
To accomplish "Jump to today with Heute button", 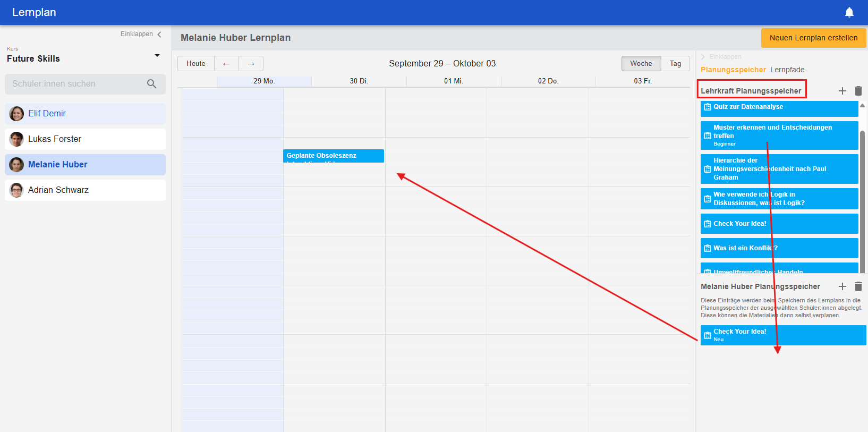I will point(195,64).
